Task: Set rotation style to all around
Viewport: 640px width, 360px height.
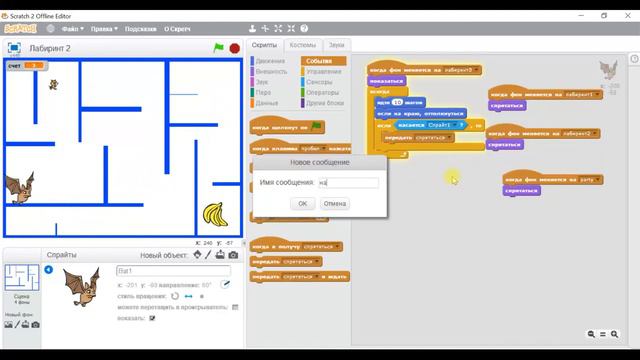Action: pos(175,296)
